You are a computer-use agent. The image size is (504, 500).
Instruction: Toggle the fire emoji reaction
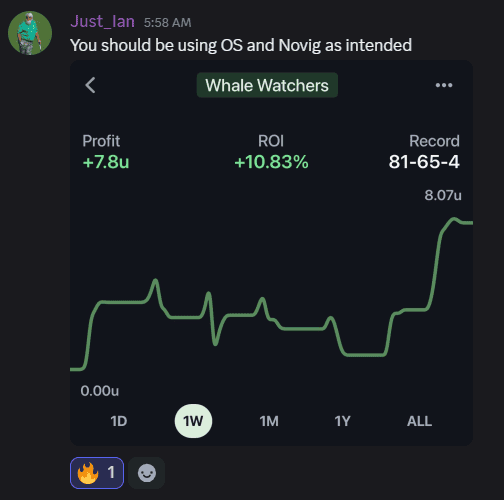click(x=97, y=473)
